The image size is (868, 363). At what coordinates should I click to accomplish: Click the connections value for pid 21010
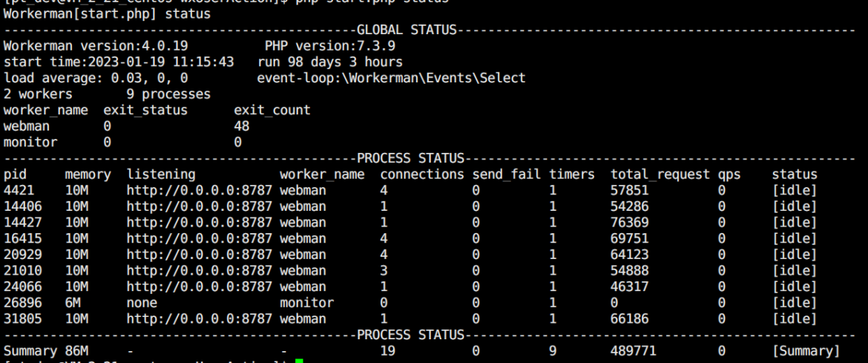[384, 271]
